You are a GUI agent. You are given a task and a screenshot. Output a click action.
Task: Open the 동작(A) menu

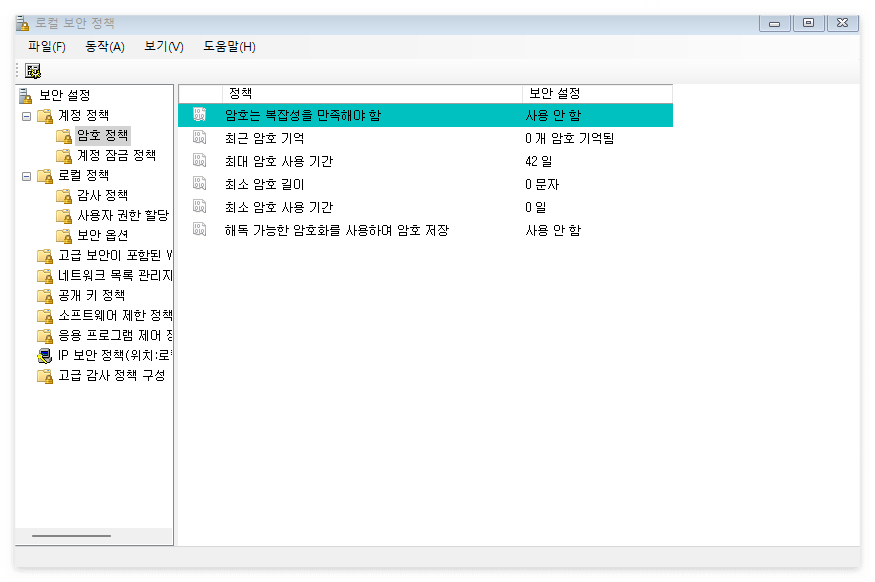click(105, 47)
